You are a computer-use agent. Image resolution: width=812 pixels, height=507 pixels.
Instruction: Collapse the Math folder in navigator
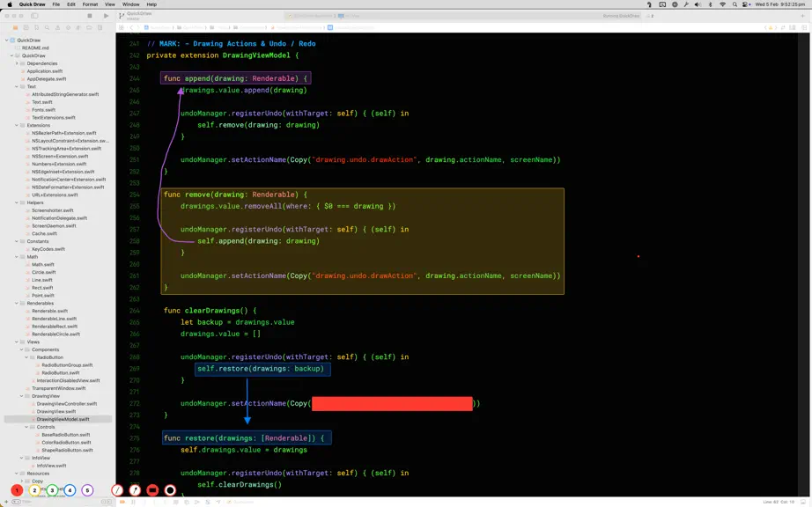(17, 257)
